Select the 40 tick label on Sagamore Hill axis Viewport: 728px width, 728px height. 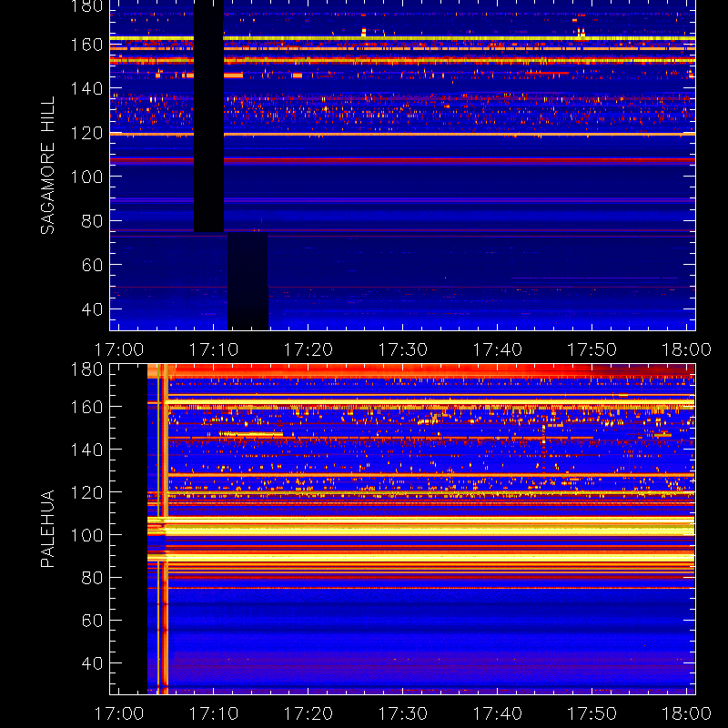92,308
